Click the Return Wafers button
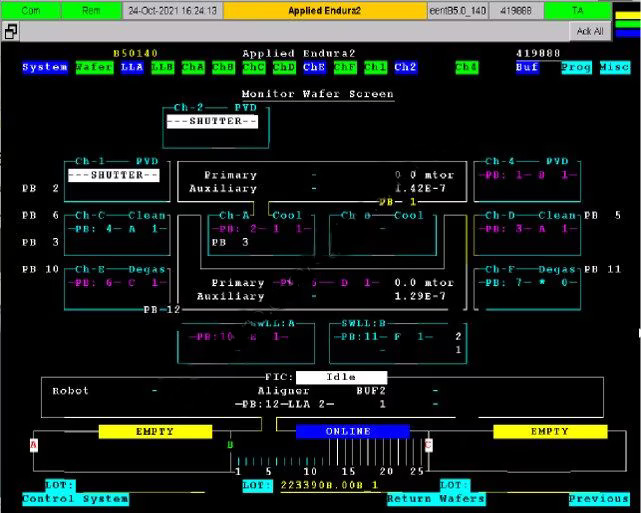 pyautogui.click(x=436, y=498)
